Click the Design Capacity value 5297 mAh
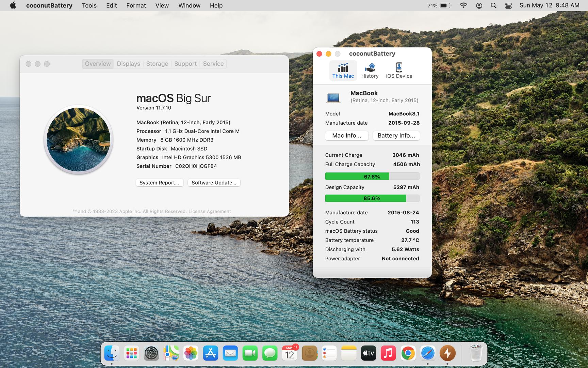The width and height of the screenshot is (588, 368). pyautogui.click(x=406, y=187)
